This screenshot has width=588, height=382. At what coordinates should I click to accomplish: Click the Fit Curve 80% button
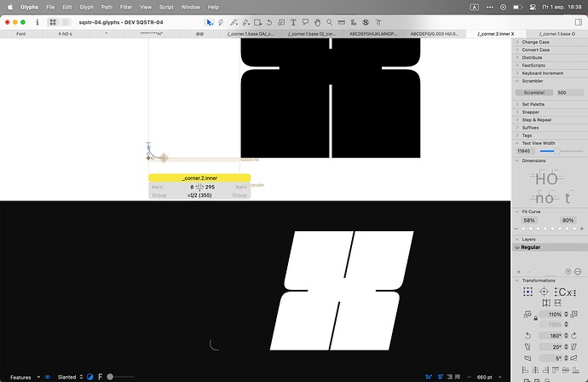[568, 221]
